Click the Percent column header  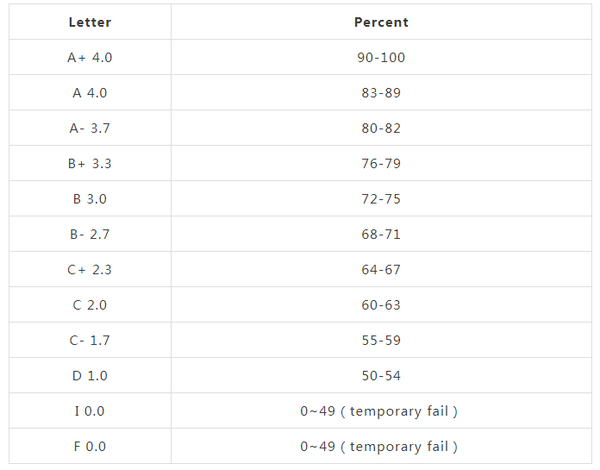381,22
